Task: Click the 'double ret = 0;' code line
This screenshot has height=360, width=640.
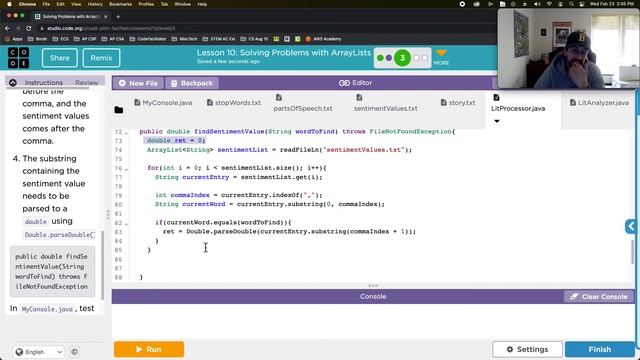Action: pos(175,140)
